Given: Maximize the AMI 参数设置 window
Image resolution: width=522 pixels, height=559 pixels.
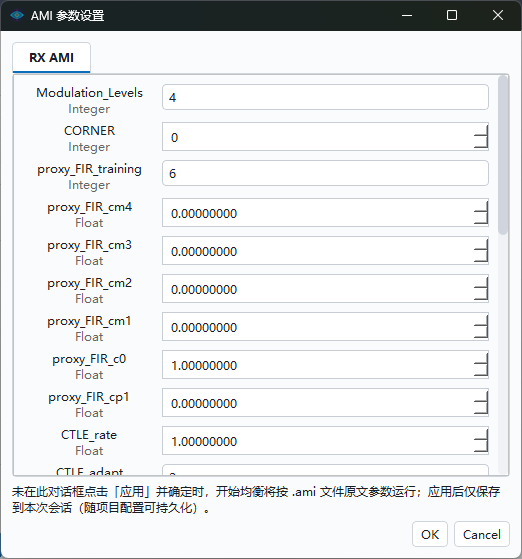Looking at the screenshot, I should click(452, 15).
